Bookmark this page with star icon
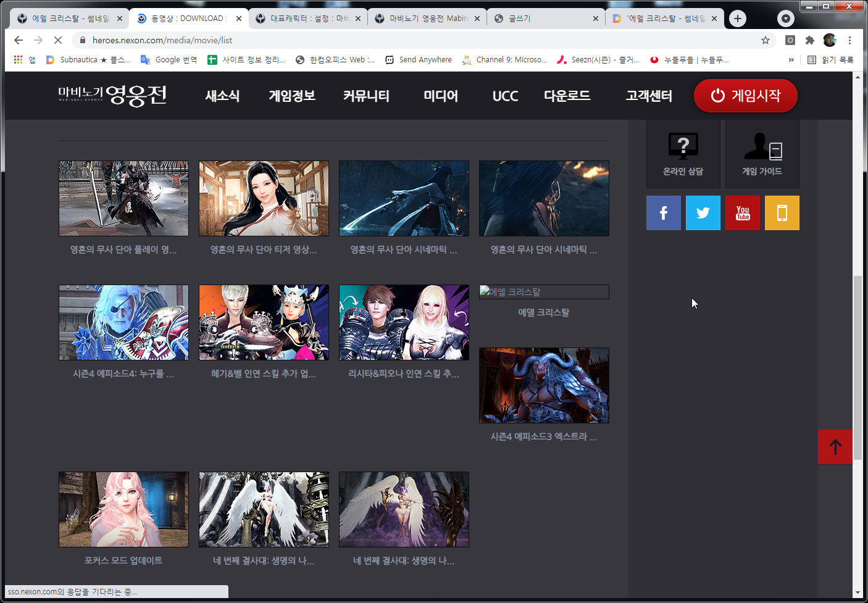868x603 pixels. [x=766, y=40]
